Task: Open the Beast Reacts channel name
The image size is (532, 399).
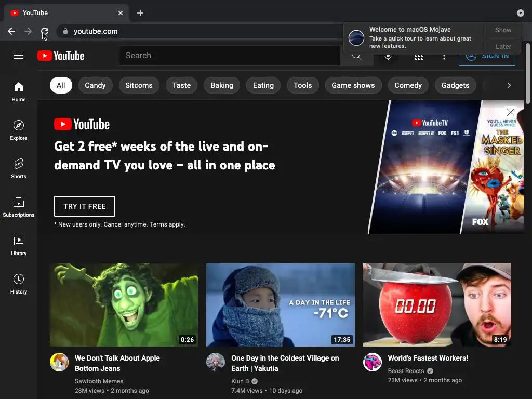Action: coord(406,371)
